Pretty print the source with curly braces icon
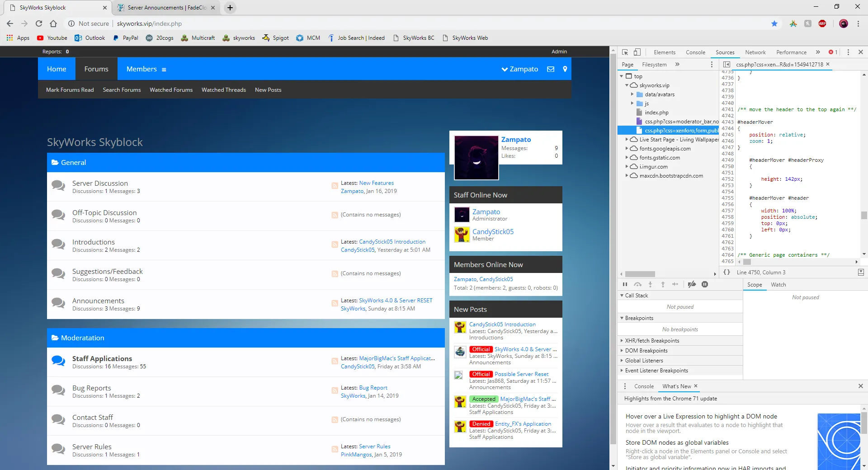 726,272
